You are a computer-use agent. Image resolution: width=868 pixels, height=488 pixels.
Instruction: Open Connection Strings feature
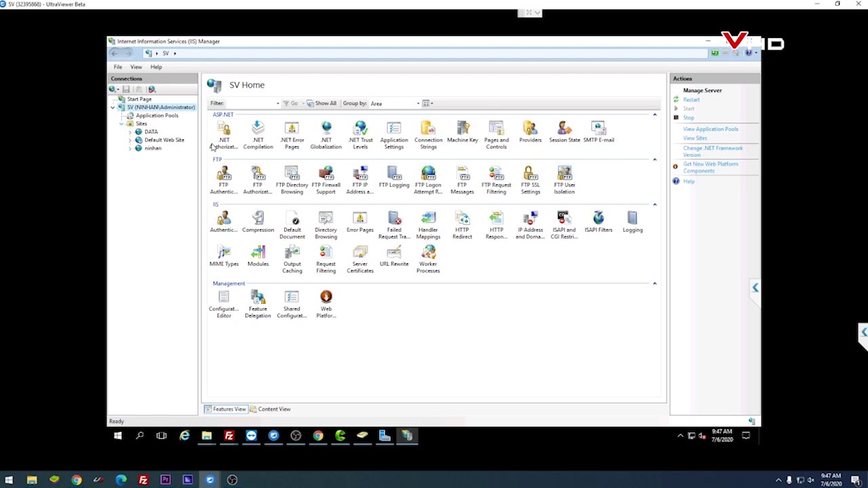428,135
